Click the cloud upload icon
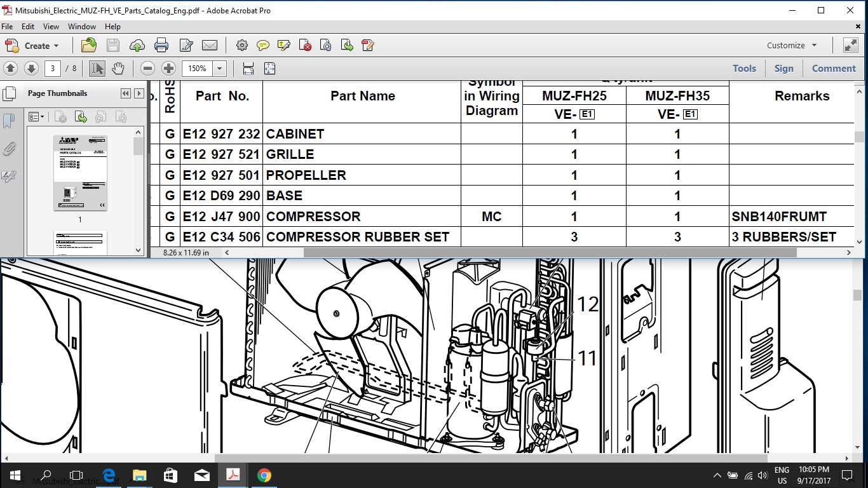This screenshot has width=868, height=488. pyautogui.click(x=137, y=45)
